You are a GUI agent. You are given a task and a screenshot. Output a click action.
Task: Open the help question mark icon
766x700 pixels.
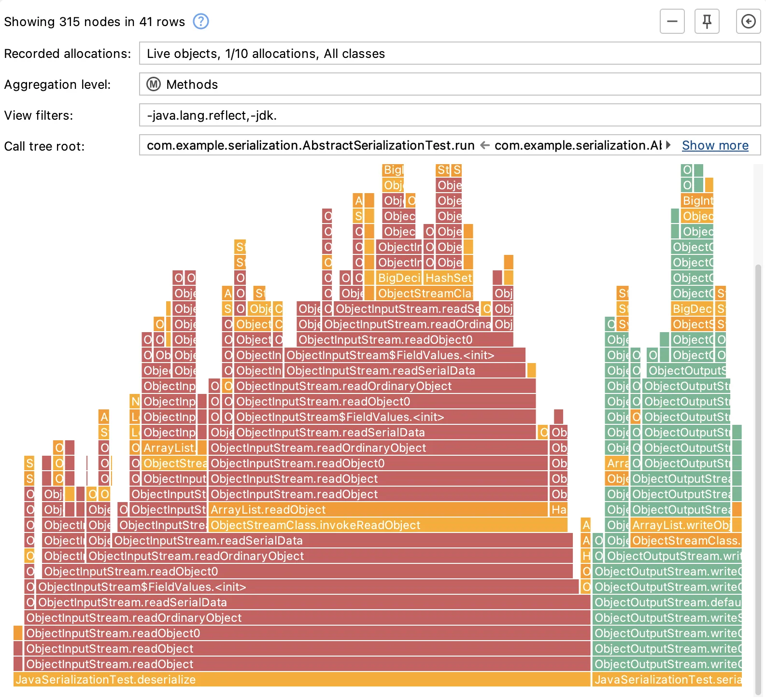pos(201,21)
